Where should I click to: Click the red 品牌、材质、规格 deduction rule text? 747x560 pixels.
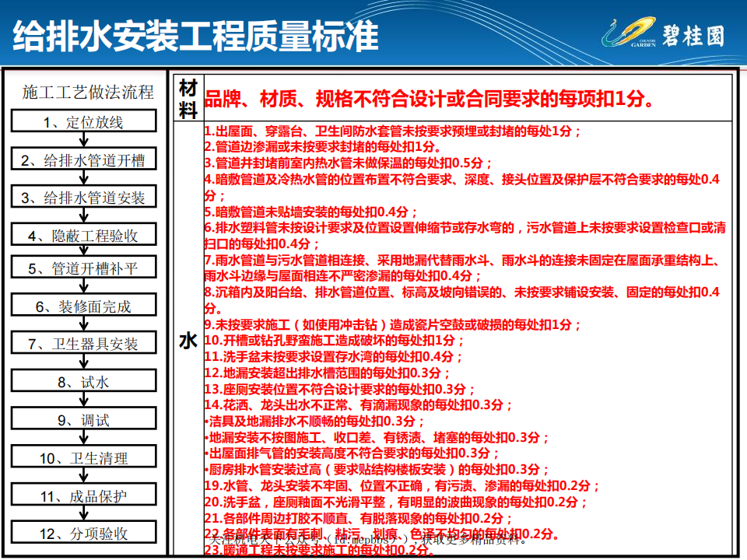pyautogui.click(x=428, y=99)
